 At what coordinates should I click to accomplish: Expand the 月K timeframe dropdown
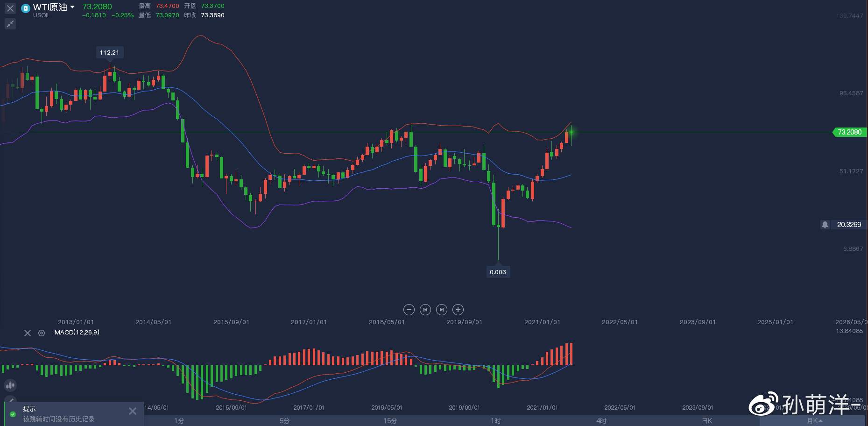[x=815, y=421]
